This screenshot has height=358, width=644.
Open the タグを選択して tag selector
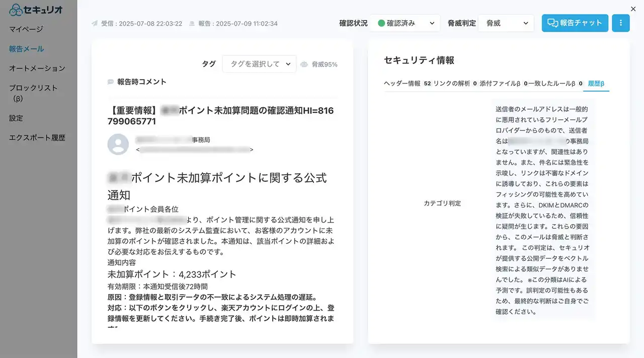click(x=259, y=64)
